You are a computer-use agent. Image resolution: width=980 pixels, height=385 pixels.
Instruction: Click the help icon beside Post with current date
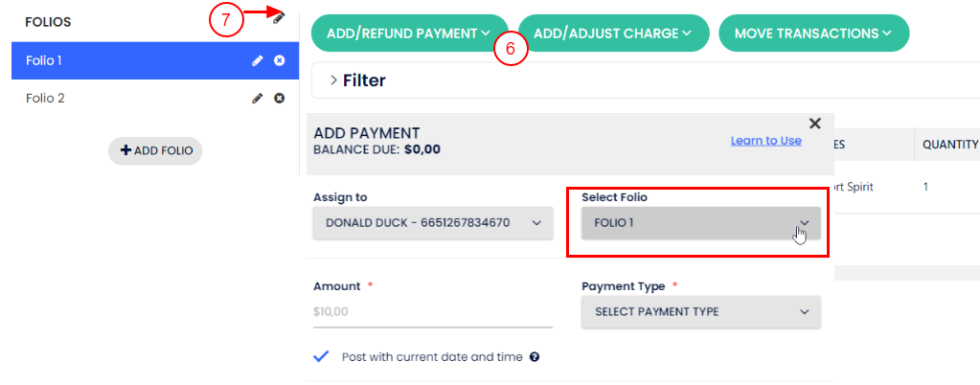pos(535,357)
